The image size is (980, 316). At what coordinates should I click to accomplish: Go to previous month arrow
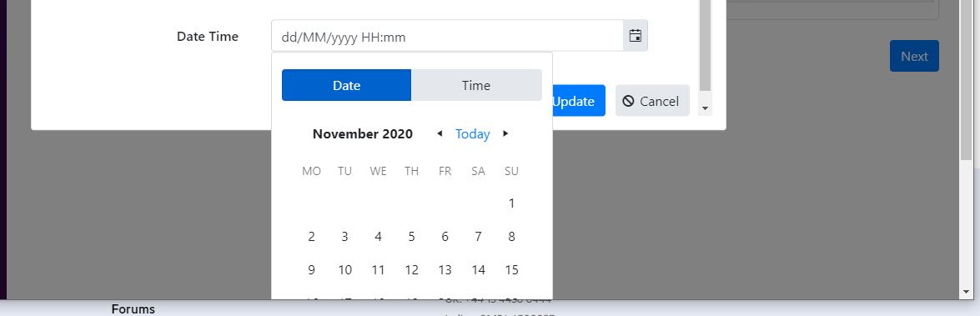[x=440, y=133]
